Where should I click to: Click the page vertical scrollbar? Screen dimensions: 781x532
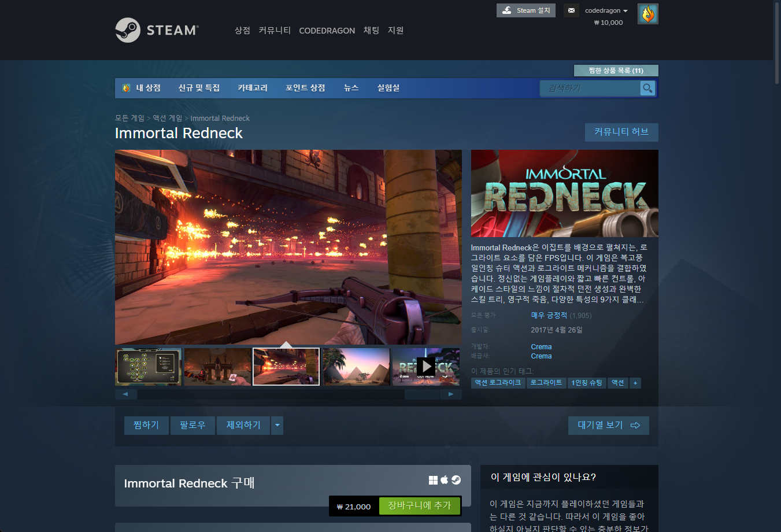click(x=777, y=43)
